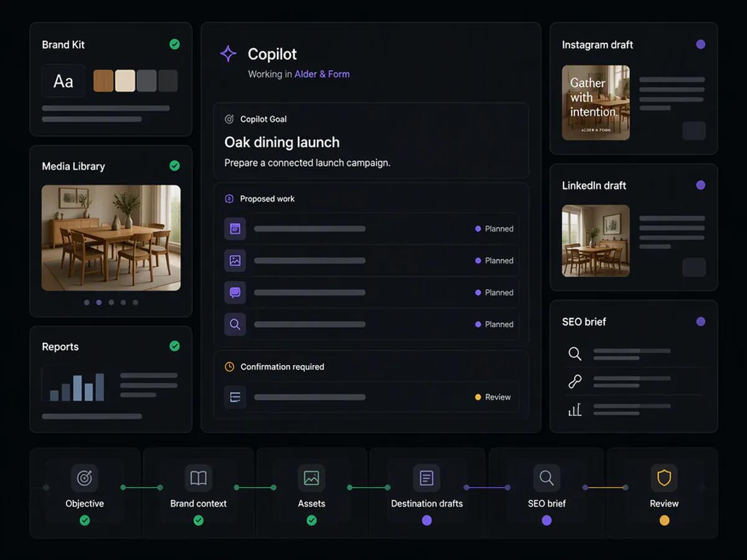Click the green check on Brand Kit card
The image size is (747, 560).
[175, 44]
